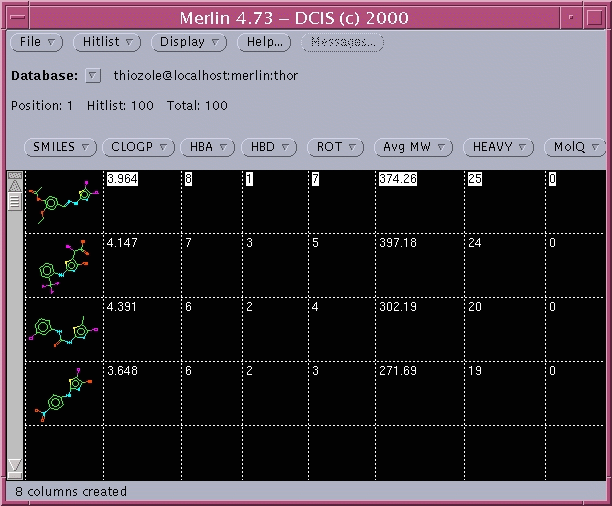Click the Help... button
The image size is (612, 506).
coord(264,42)
